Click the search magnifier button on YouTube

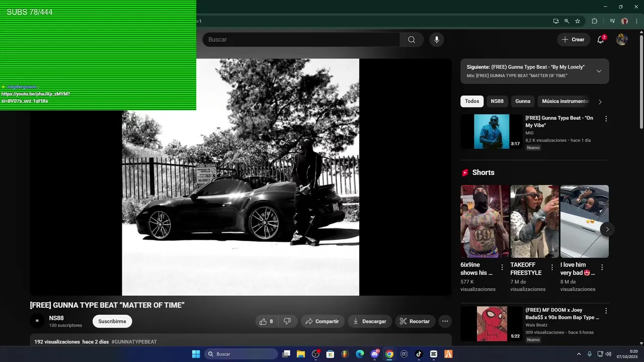[x=412, y=40]
